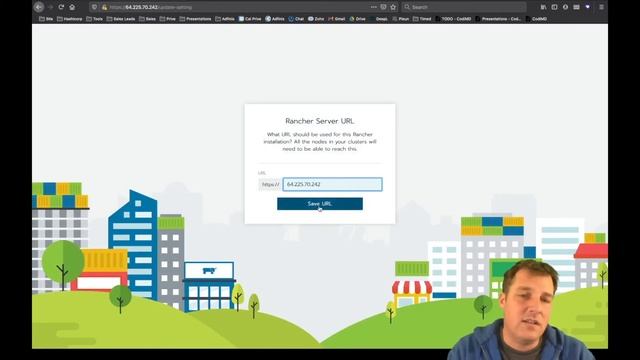Click the purple heart-shaped extension icon
Image resolution: width=640 pixels, height=360 pixels.
tap(587, 7)
